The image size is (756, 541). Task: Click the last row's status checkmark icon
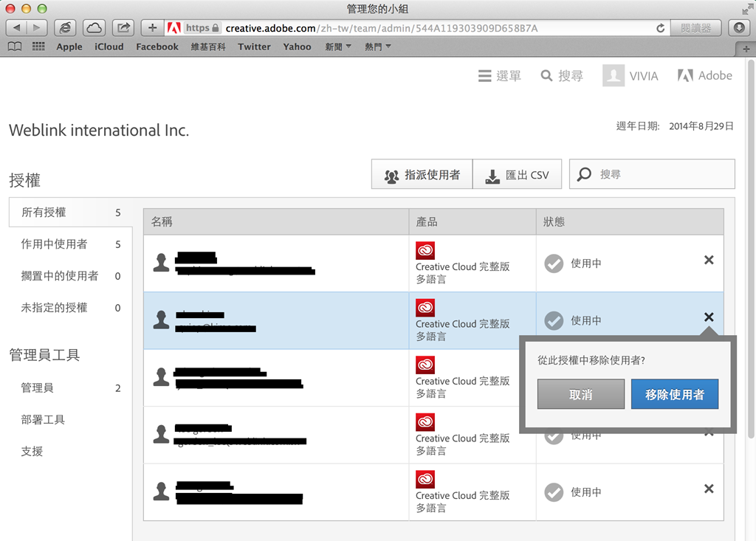tap(554, 492)
